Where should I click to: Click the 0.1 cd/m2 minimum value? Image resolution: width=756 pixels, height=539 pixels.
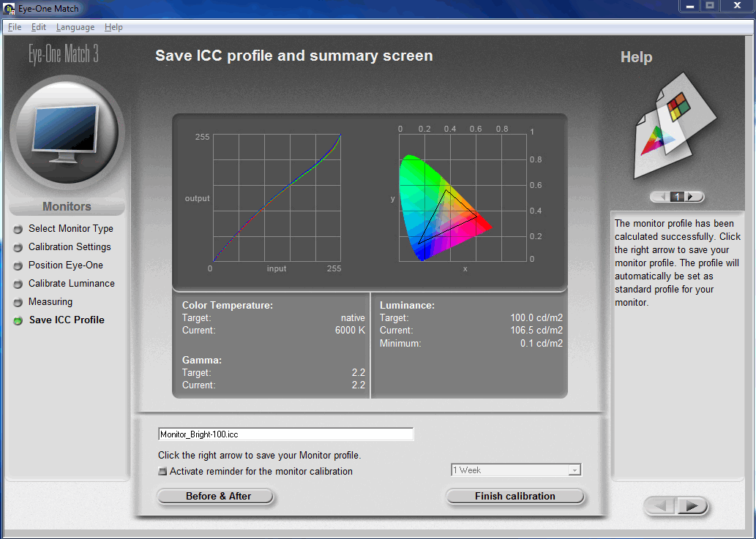[542, 344]
